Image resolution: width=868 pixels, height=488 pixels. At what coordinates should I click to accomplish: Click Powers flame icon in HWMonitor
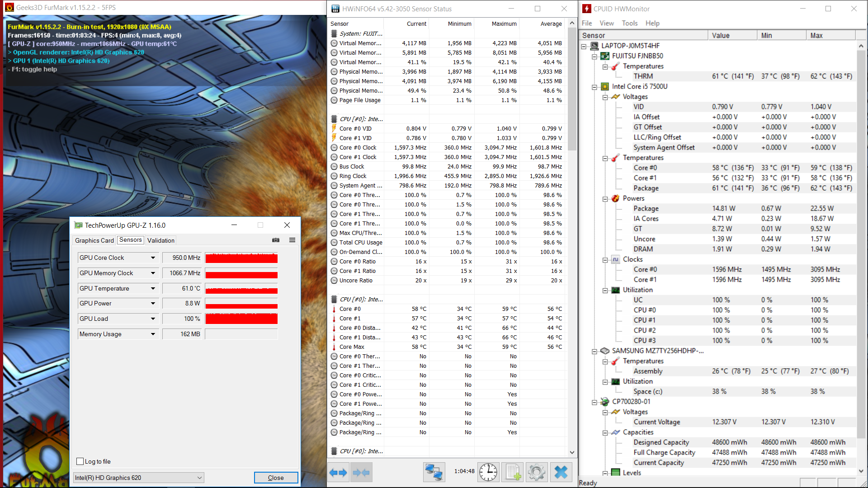pos(615,198)
